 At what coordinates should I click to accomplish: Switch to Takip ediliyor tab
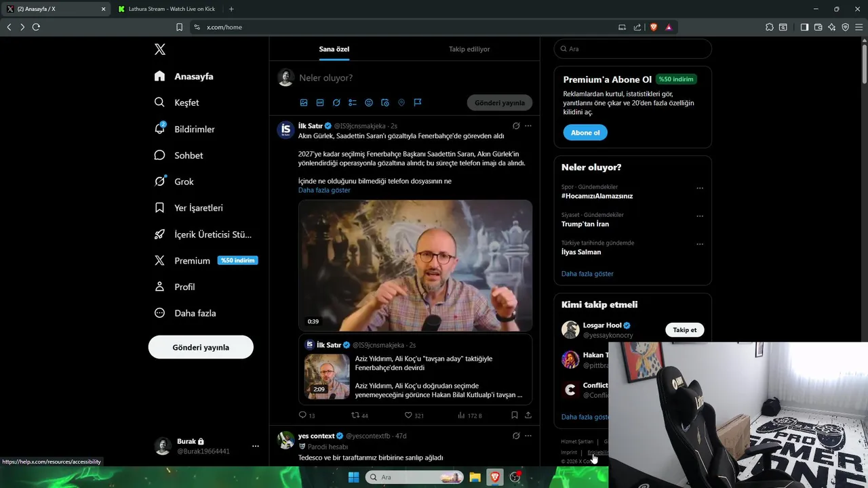pos(469,49)
